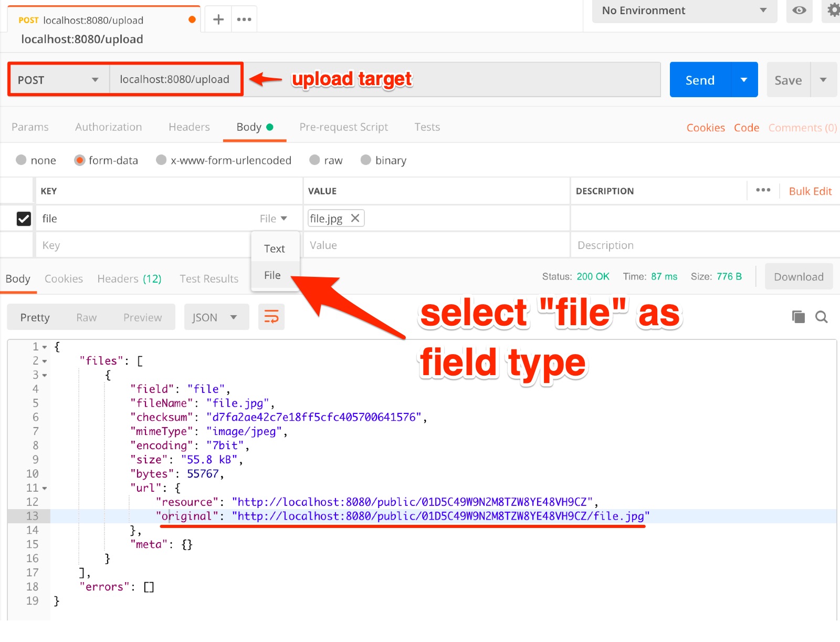Search the response with the magnifier icon
Screen dimensions: 840x642
pyautogui.click(x=821, y=317)
